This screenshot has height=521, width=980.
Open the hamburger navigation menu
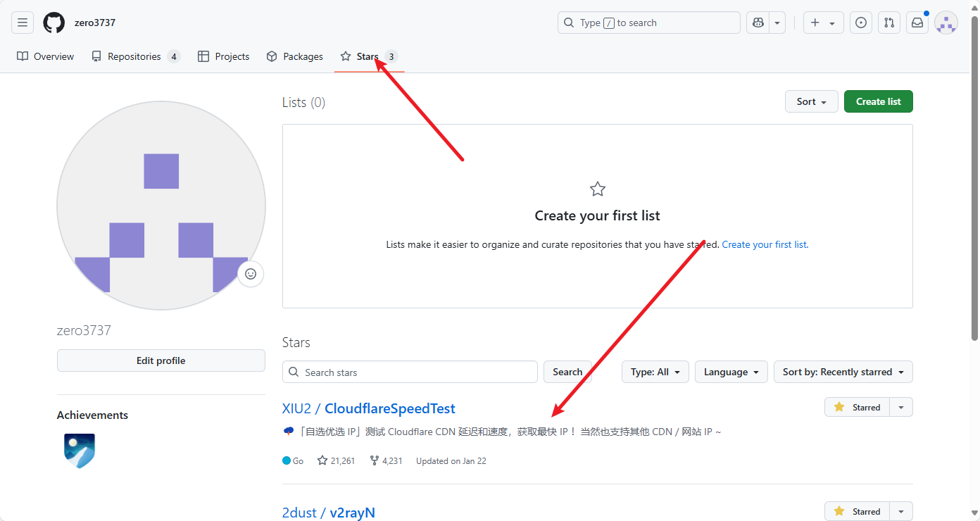tap(23, 23)
